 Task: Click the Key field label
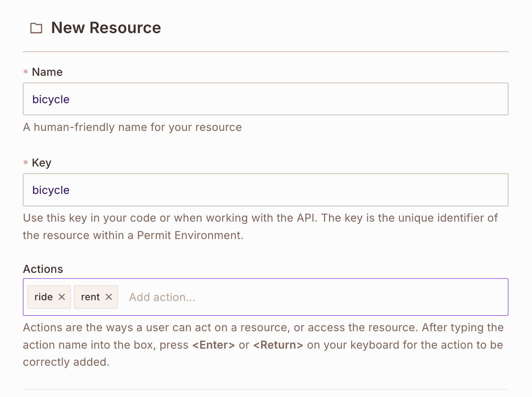41,163
